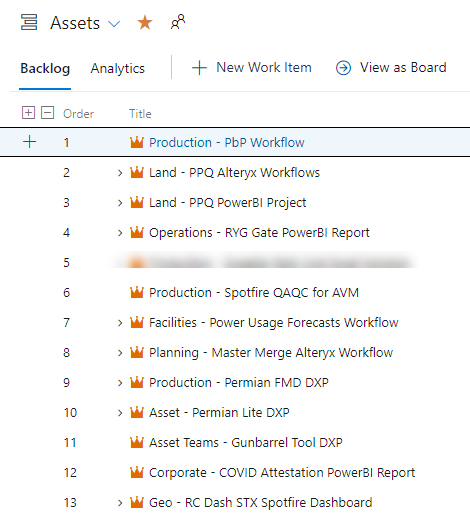Click the Order column header

pyautogui.click(x=78, y=114)
